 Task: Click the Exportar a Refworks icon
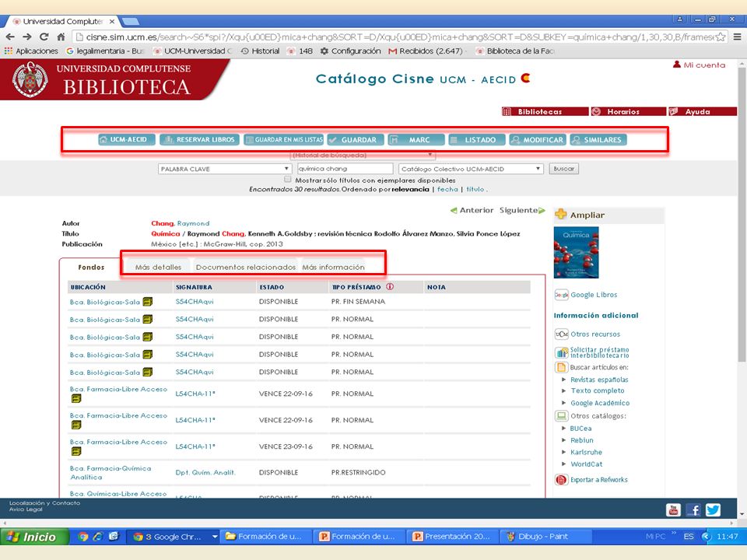point(561,480)
